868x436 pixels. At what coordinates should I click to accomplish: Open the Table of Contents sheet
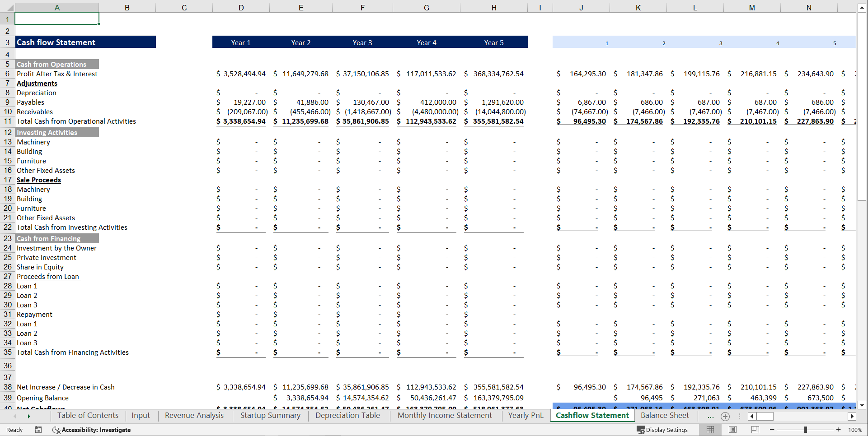tap(88, 415)
